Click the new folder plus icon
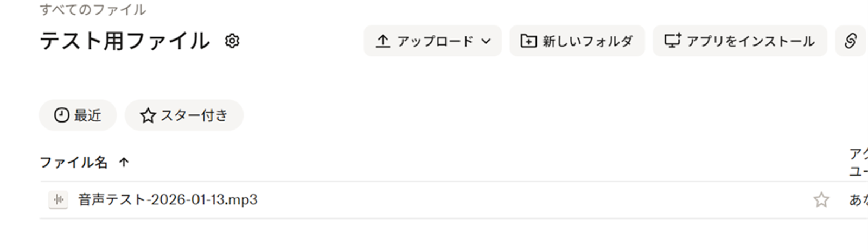This screenshot has height=251, width=868. (x=528, y=41)
